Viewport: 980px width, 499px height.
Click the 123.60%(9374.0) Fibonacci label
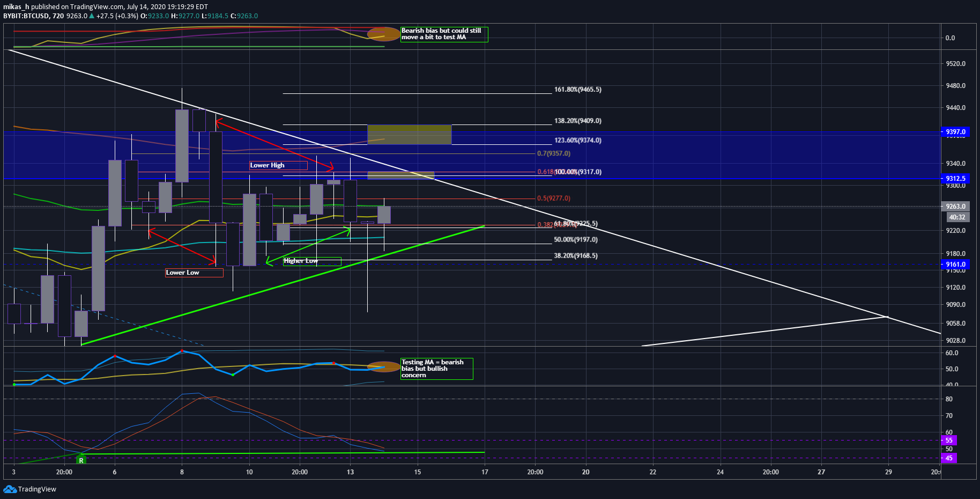coord(577,140)
